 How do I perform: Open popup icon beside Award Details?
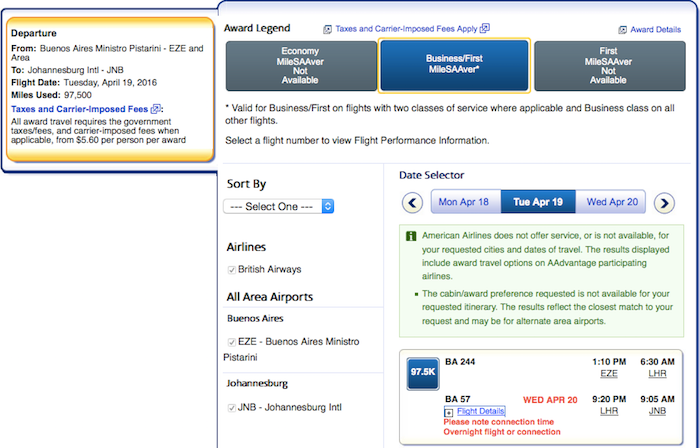[622, 30]
